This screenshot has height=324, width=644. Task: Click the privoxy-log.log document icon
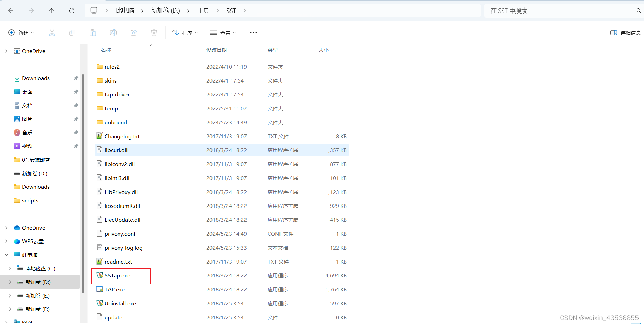pos(100,248)
